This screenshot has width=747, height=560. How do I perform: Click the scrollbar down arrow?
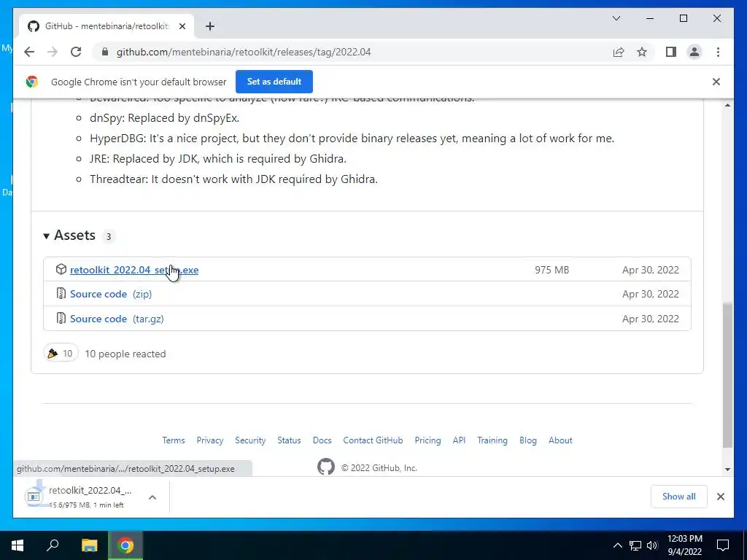pos(727,469)
